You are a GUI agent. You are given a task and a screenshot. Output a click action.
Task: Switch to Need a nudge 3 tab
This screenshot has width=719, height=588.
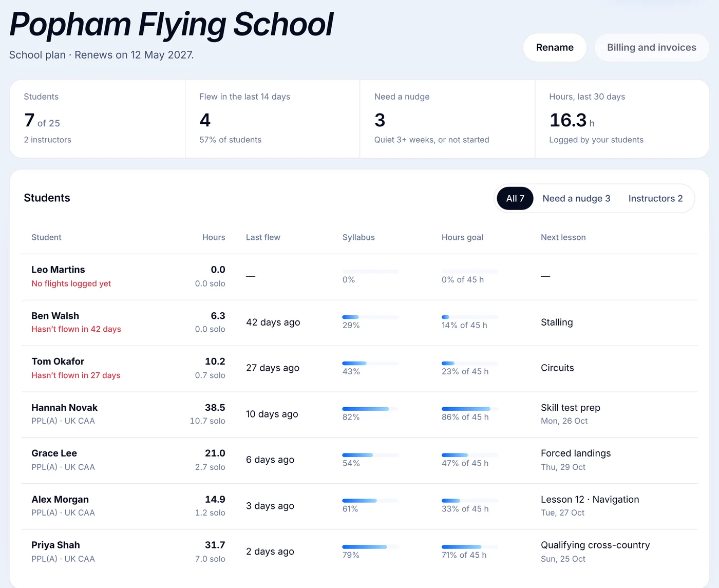(576, 198)
